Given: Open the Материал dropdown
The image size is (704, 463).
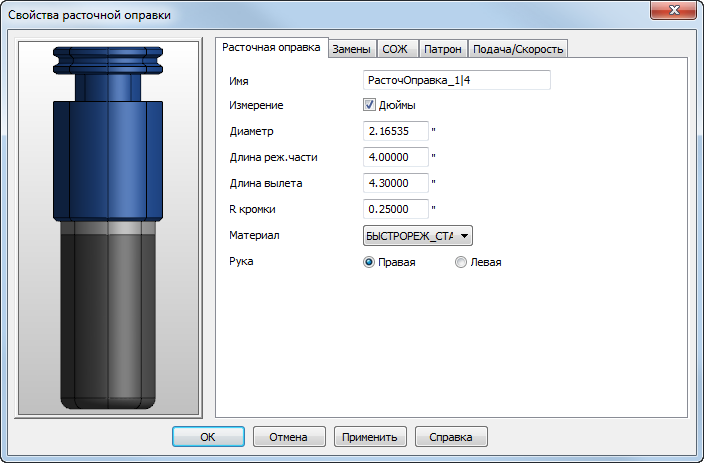Looking at the screenshot, I should (x=418, y=236).
